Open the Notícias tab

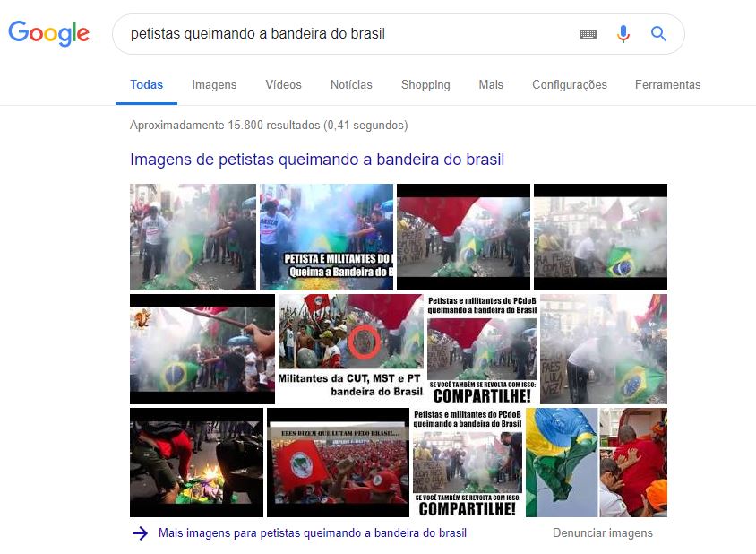(351, 84)
